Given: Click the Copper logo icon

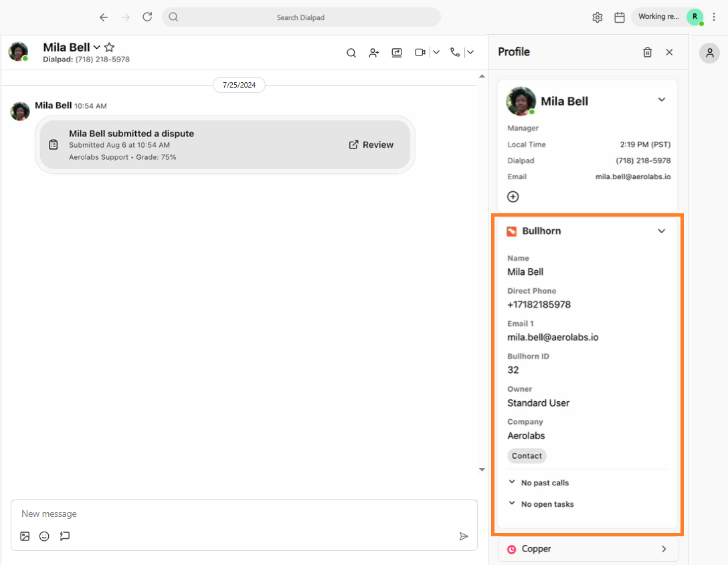Looking at the screenshot, I should pyautogui.click(x=511, y=549).
